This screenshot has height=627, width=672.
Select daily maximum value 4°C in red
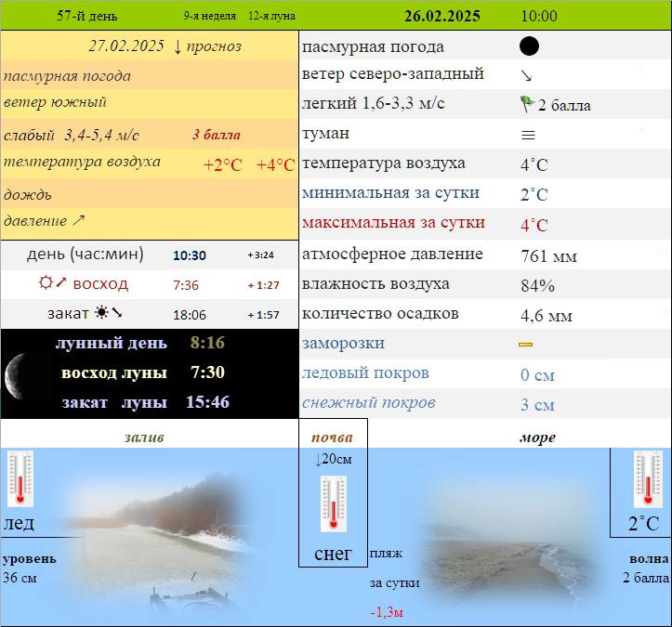click(534, 226)
